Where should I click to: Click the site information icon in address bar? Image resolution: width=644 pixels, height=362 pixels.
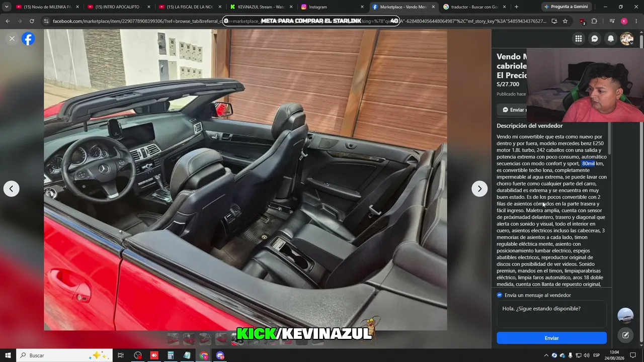click(46, 21)
